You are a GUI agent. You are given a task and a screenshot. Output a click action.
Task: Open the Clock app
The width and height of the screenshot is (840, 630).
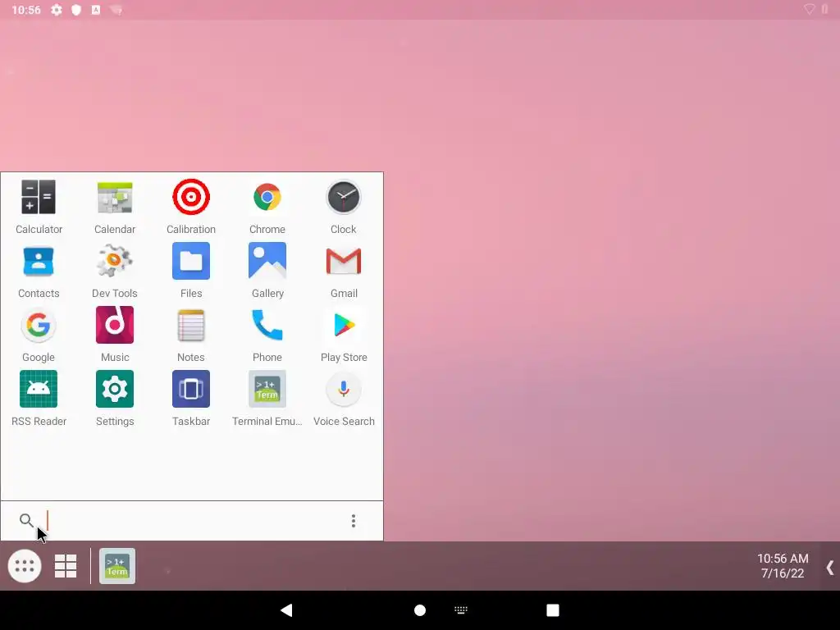point(344,206)
